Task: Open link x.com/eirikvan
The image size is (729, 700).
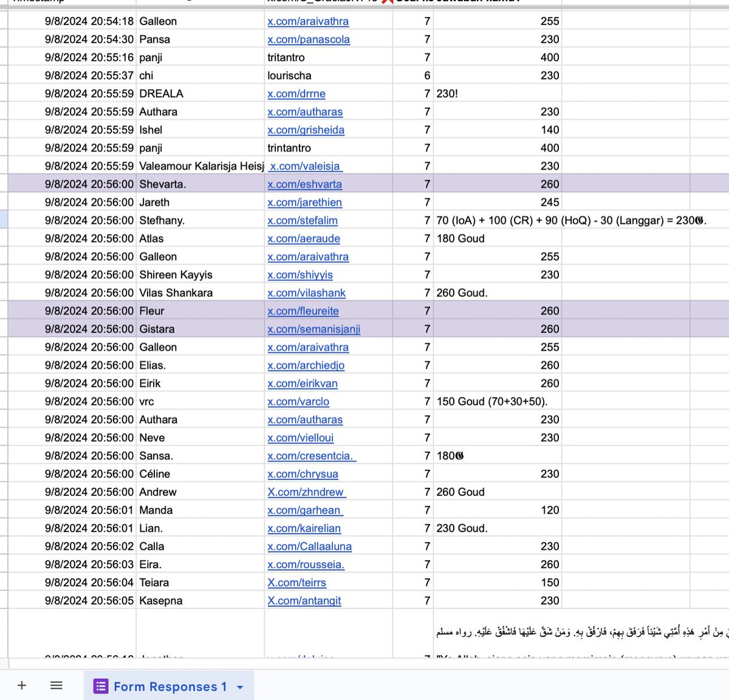Action: 303,383
